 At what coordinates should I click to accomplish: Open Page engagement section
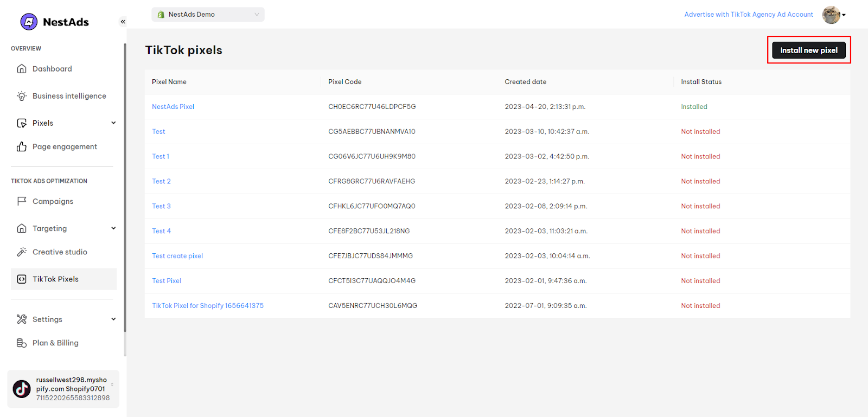tap(63, 146)
